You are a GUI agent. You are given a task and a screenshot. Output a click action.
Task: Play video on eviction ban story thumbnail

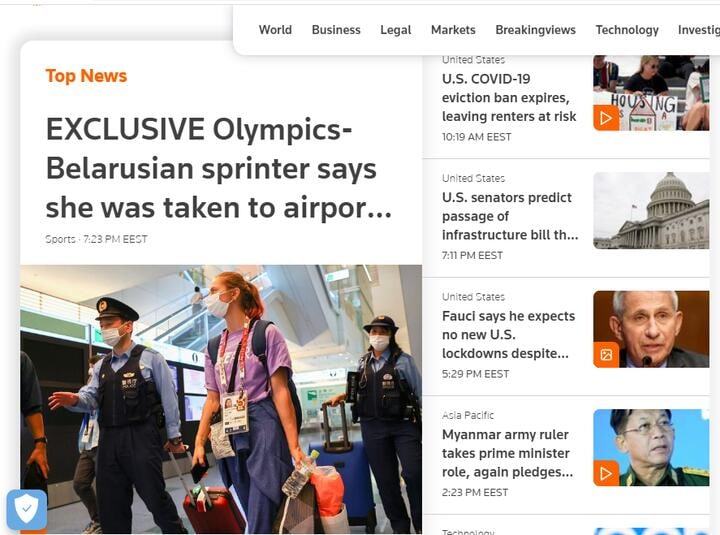(x=606, y=118)
